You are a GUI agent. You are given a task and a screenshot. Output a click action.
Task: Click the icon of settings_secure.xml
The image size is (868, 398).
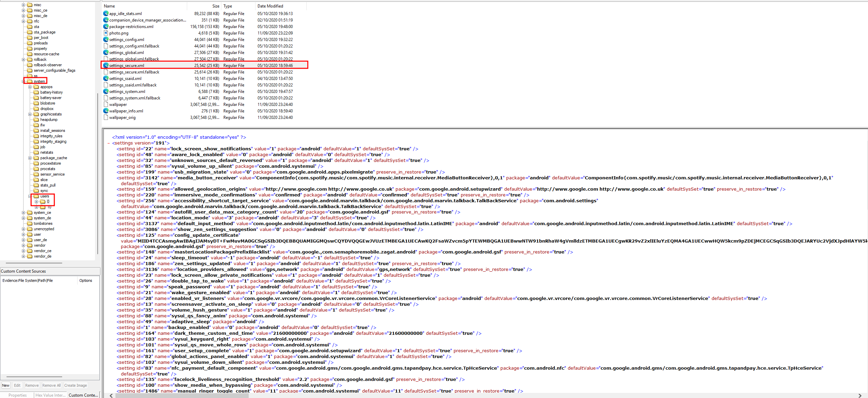pos(106,66)
